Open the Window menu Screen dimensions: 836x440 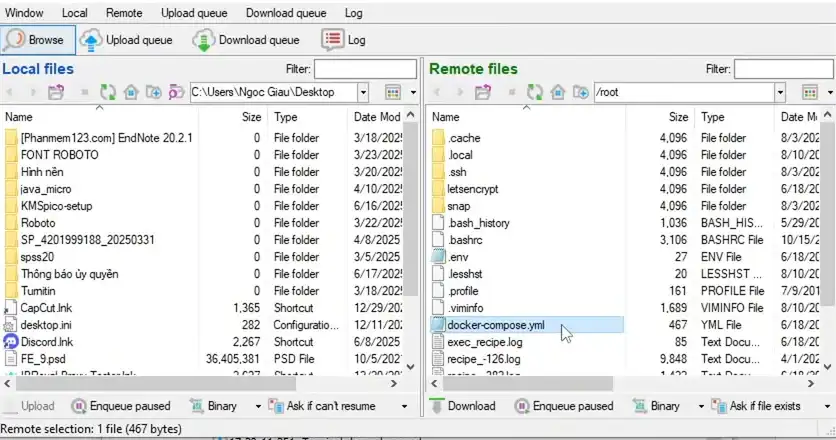(24, 13)
